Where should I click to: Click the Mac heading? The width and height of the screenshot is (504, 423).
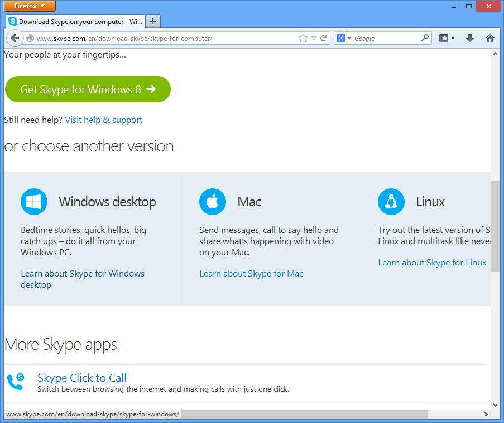(x=249, y=202)
